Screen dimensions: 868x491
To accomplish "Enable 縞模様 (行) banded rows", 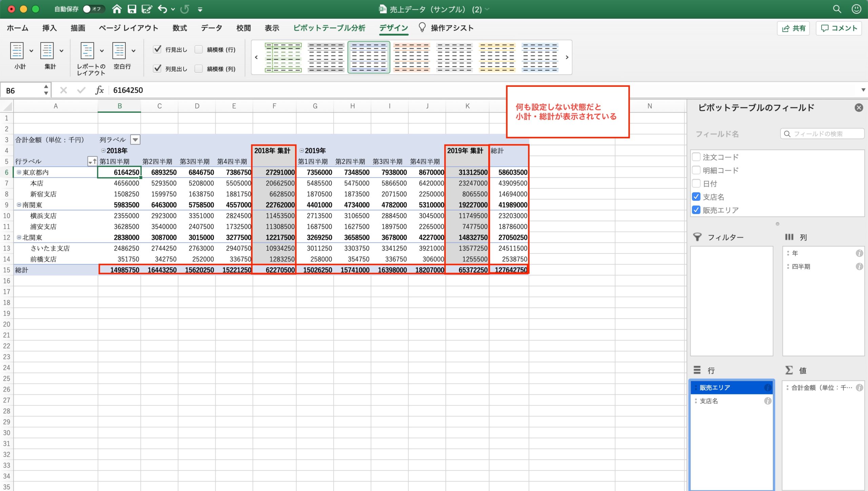I will pyautogui.click(x=199, y=50).
